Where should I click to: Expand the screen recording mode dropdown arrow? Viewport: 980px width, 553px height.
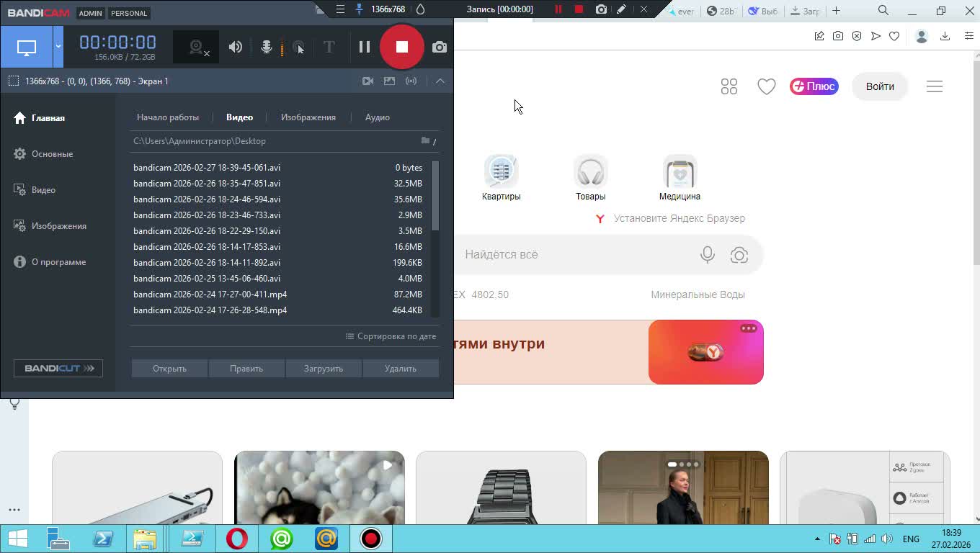coord(58,48)
